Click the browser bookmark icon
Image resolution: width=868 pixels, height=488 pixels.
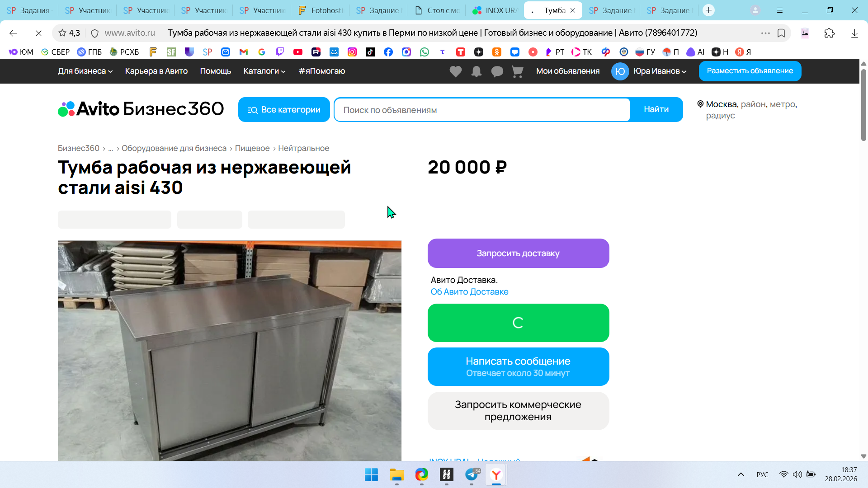tap(781, 33)
